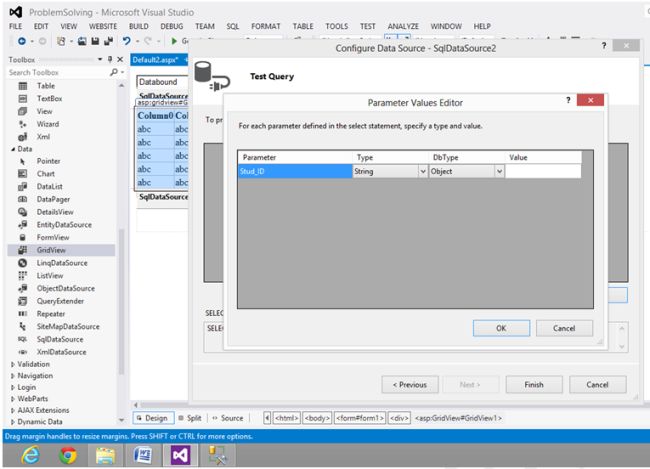This screenshot has width=650, height=469.
Task: Open the WEBSITE menu
Action: coord(103,26)
